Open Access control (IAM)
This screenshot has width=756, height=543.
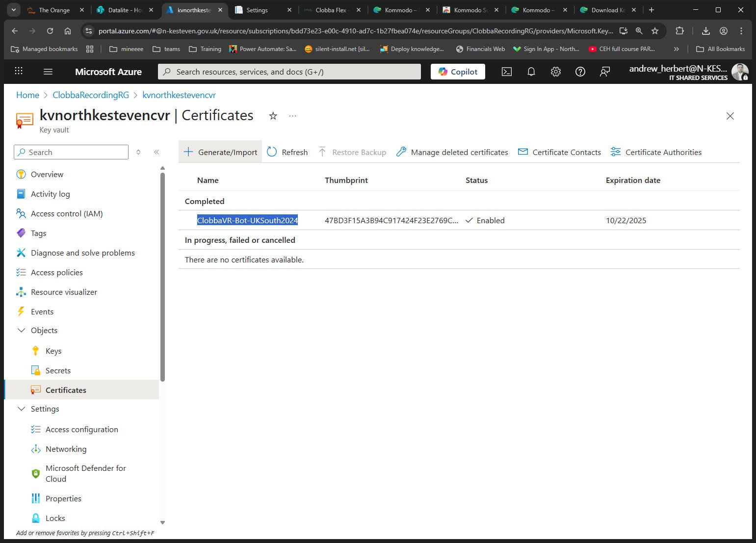click(x=67, y=213)
